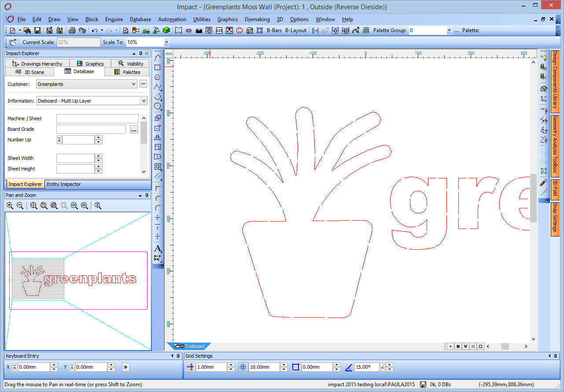Click the canvas vertical scrollbar thumb
This screenshot has width=564, height=392.
click(534, 198)
